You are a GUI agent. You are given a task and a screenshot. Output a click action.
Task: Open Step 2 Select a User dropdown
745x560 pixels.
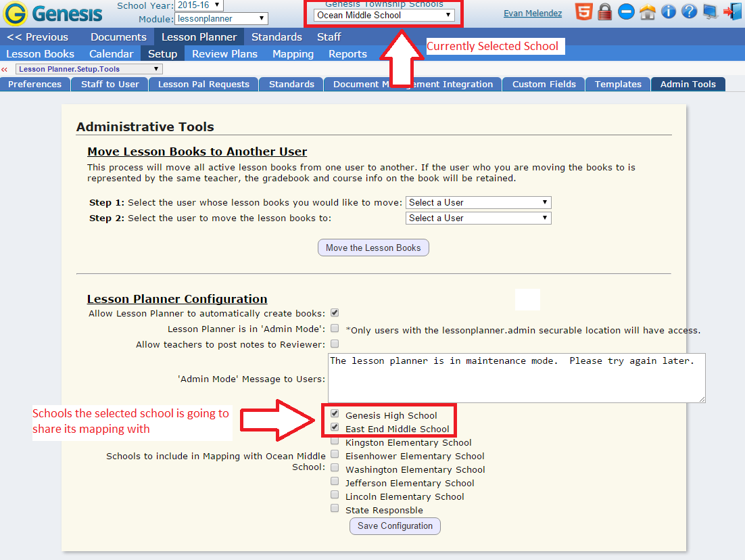pyautogui.click(x=478, y=218)
